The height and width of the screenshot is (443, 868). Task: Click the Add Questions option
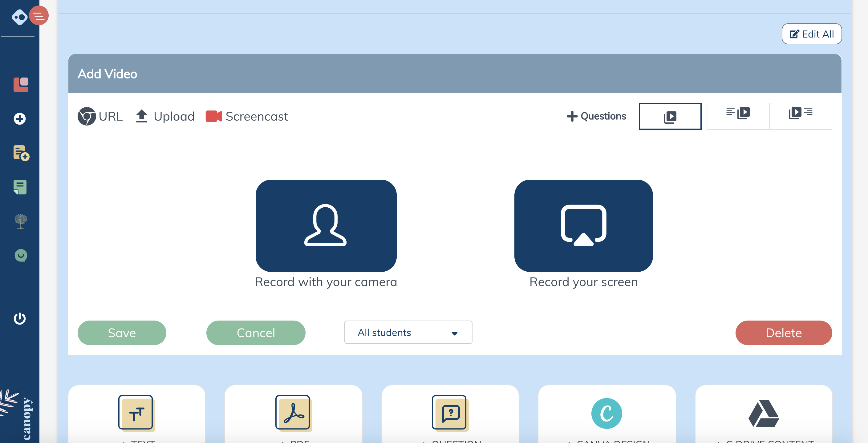[596, 116]
